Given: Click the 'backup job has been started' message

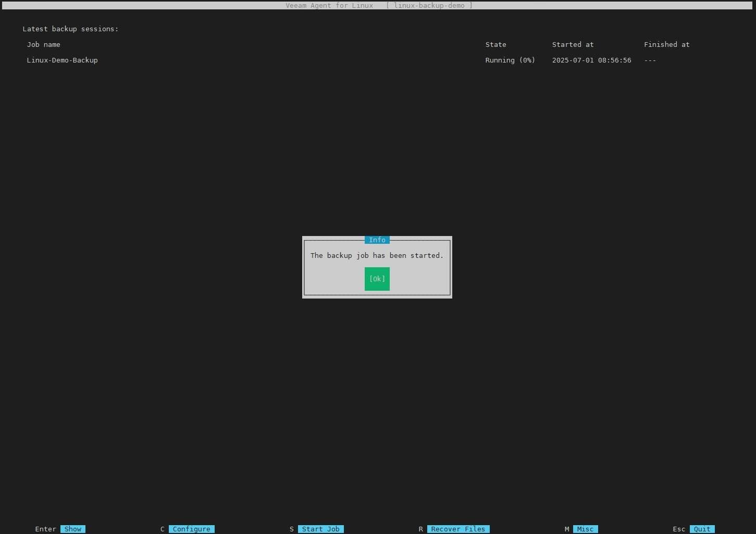Looking at the screenshot, I should pos(377,256).
